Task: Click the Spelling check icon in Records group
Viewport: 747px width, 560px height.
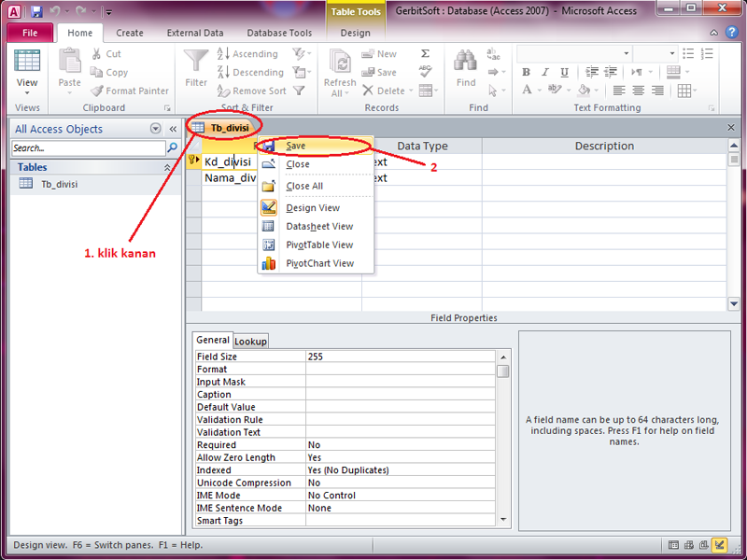Action: [x=425, y=69]
